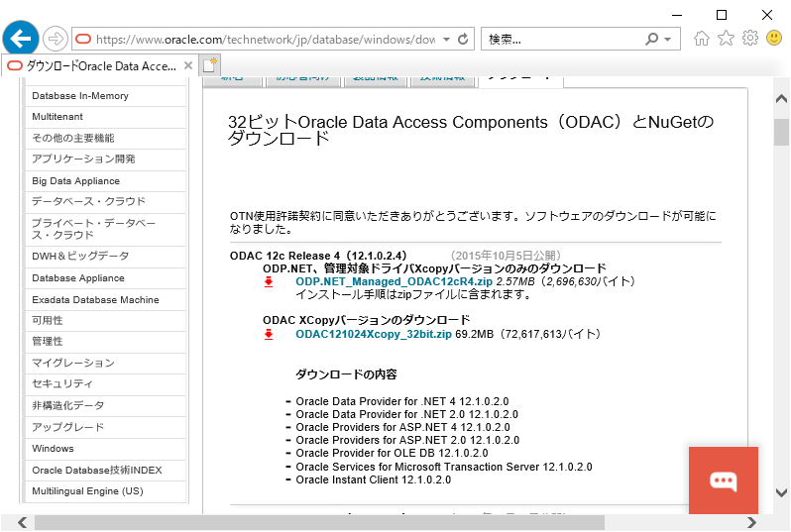Open アプリケーション開発 sidebar item

[105, 159]
